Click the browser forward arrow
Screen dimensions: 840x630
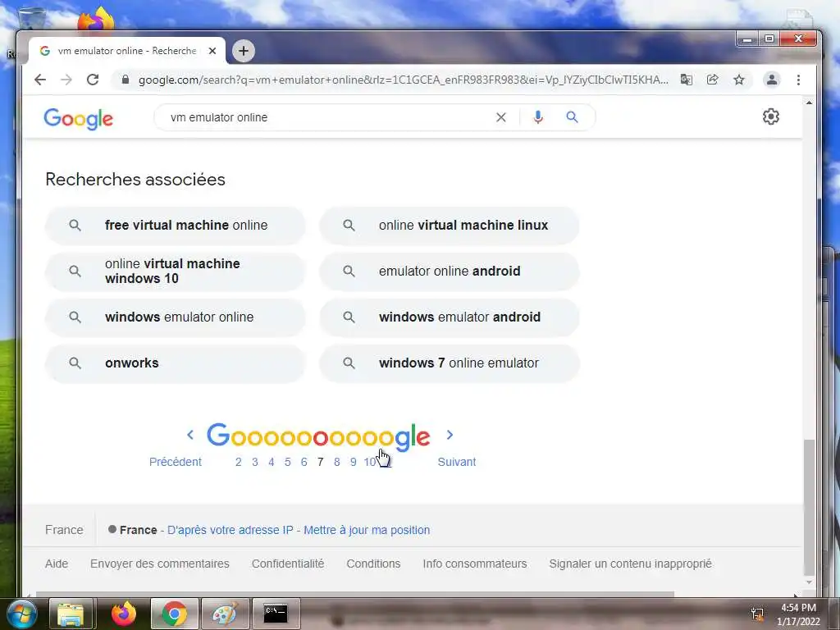coord(66,80)
